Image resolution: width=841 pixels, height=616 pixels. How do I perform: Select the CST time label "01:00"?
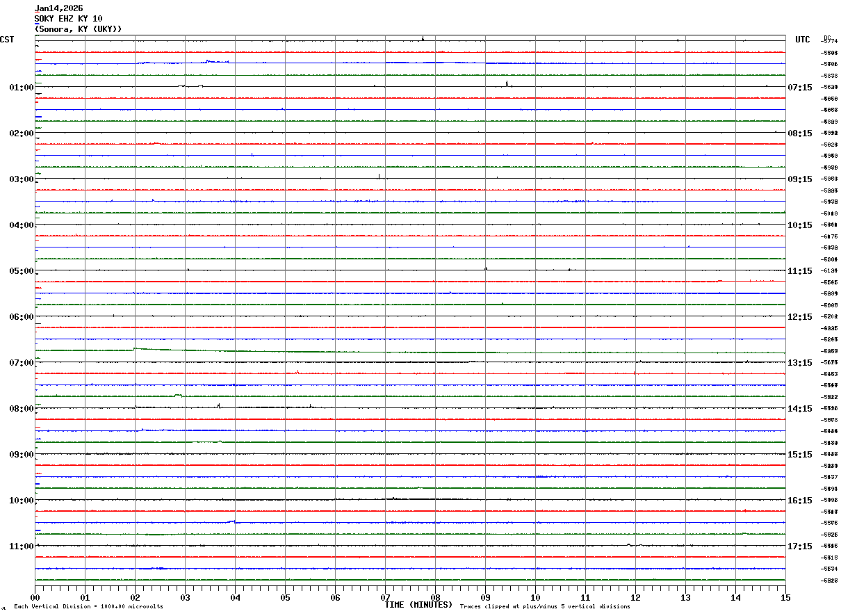[x=22, y=88]
